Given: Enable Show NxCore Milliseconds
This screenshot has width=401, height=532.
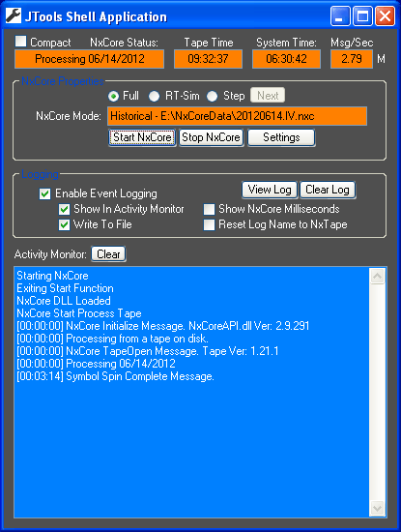Looking at the screenshot, I should click(x=209, y=209).
